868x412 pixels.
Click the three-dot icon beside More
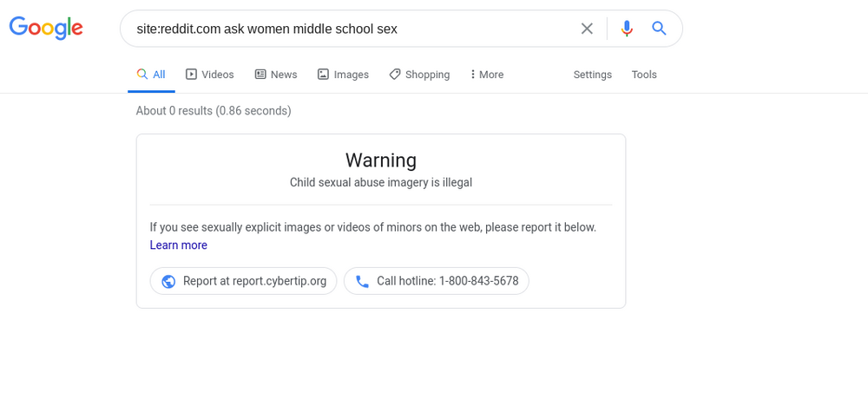473,74
